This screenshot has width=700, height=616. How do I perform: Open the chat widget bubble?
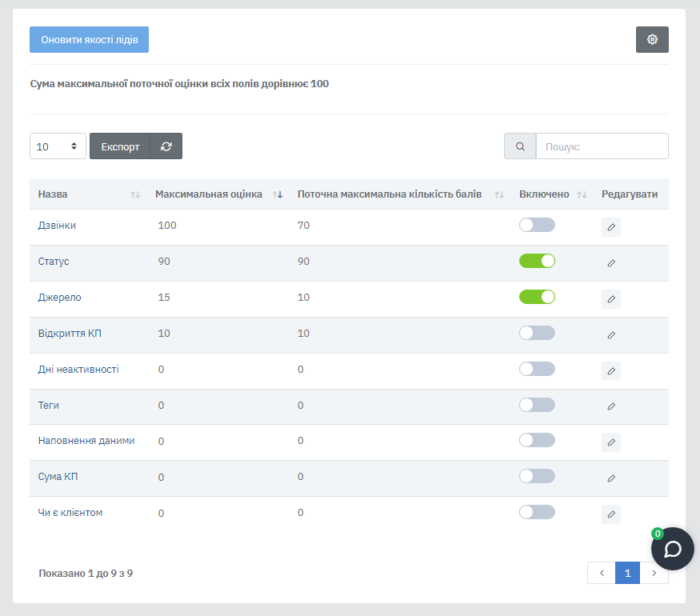click(672, 549)
